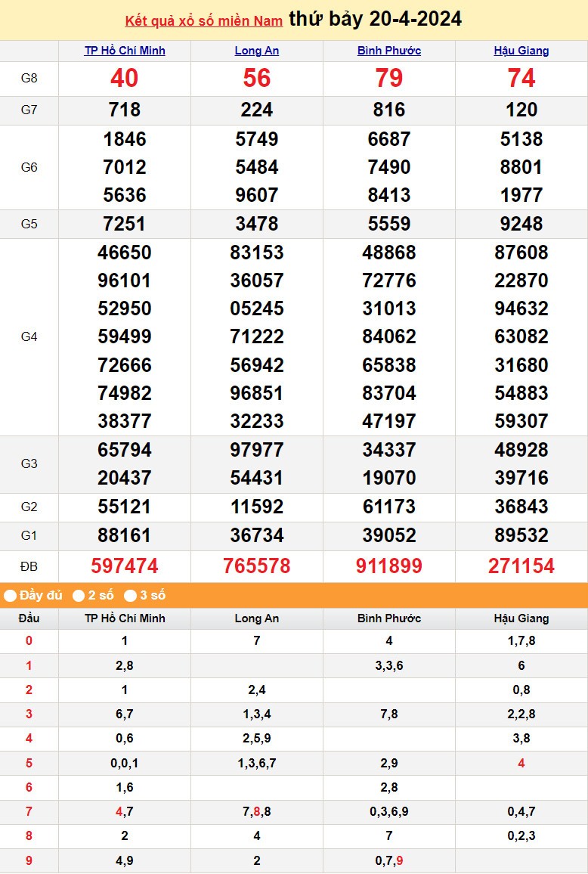Open the 'Kết quả xổ số miền Nam' link

pyautogui.click(x=203, y=20)
